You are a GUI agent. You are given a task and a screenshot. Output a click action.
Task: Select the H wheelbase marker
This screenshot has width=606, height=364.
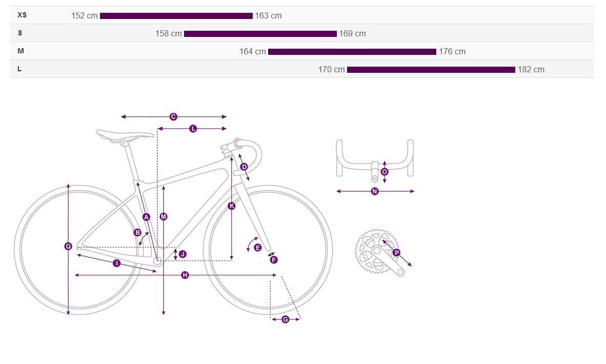[x=185, y=275]
